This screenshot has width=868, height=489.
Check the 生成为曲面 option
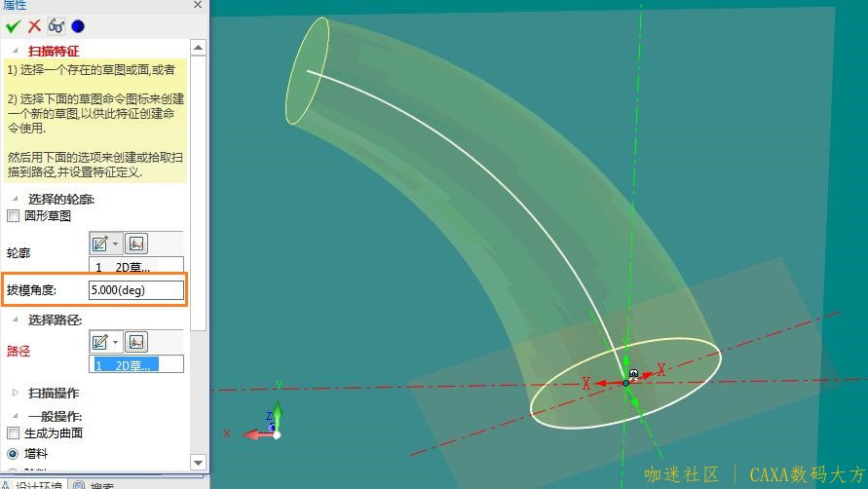14,433
